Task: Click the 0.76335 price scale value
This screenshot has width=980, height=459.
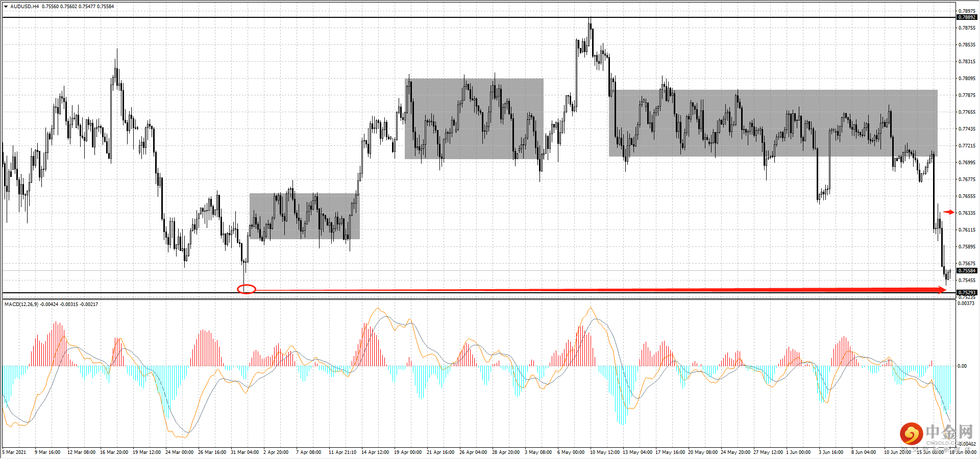Action: tap(967, 213)
